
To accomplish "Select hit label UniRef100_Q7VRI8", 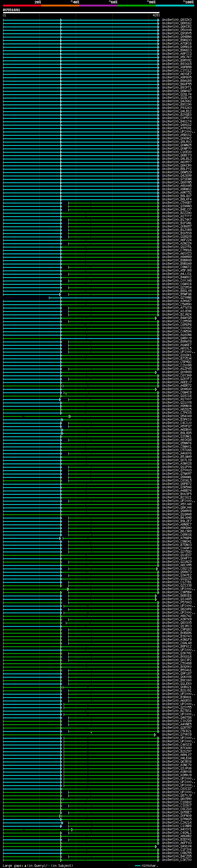I will (177, 735).
